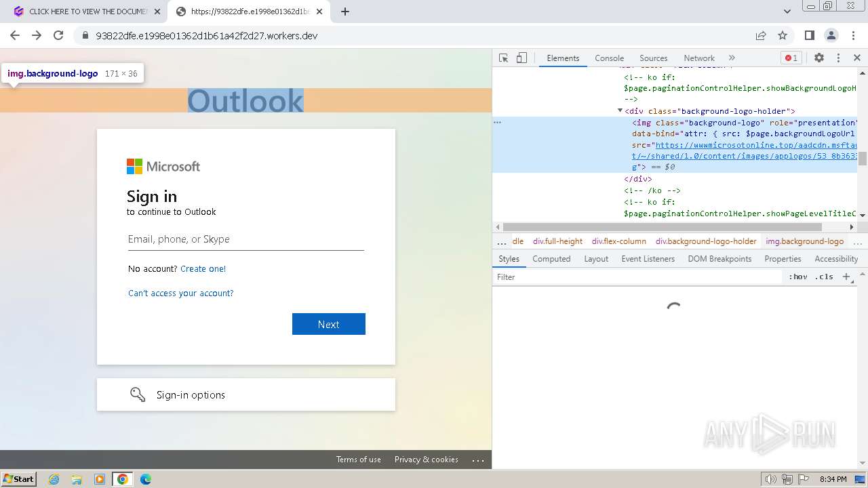Switch to the Console panel
The width and height of the screenshot is (868, 488).
point(609,58)
